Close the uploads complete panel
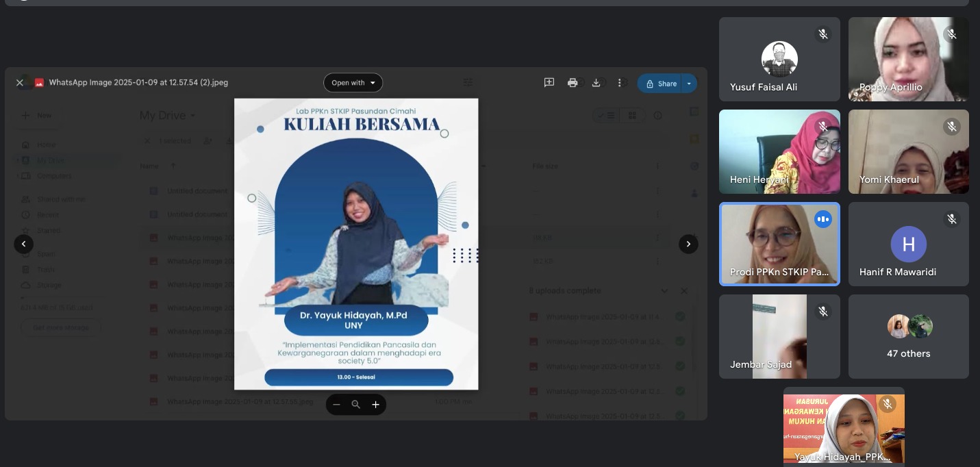This screenshot has height=467, width=980. click(x=684, y=291)
